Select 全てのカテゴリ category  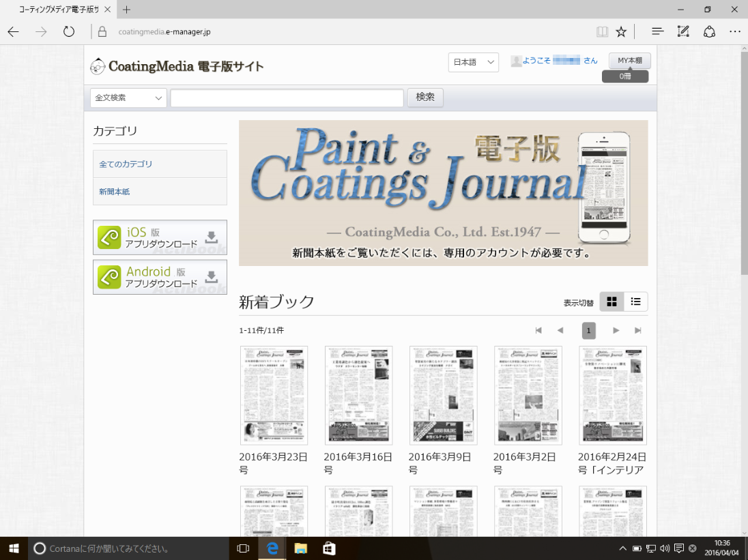[160, 164]
